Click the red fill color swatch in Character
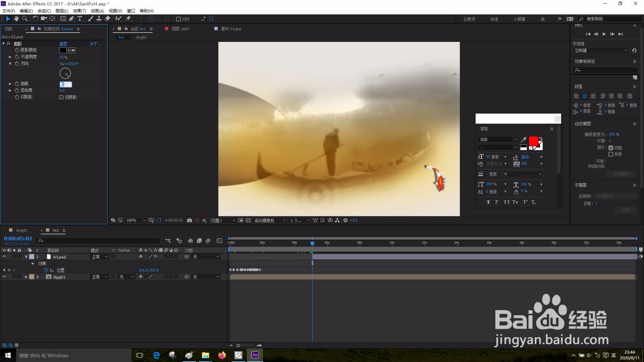Image resolution: width=644 pixels, height=362 pixels. [x=534, y=141]
